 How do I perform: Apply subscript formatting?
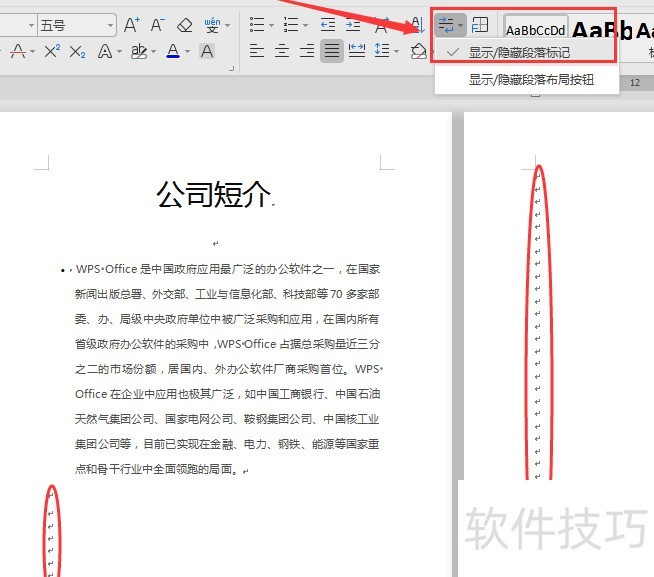78,50
